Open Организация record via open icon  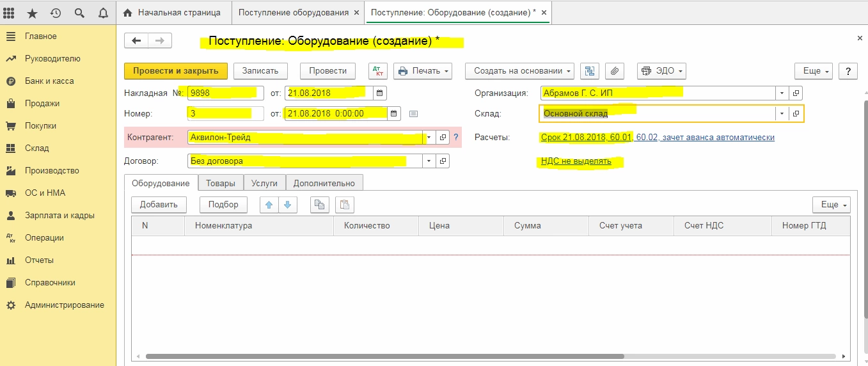tap(796, 93)
